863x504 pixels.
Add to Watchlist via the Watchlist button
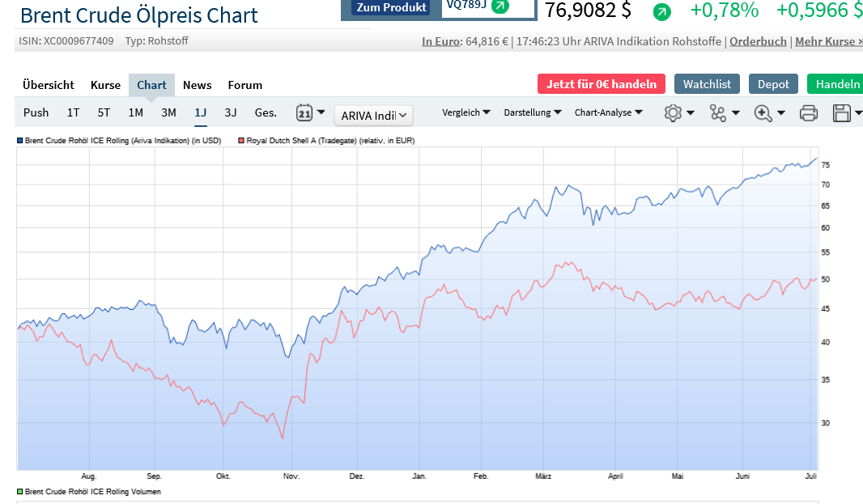(x=707, y=84)
